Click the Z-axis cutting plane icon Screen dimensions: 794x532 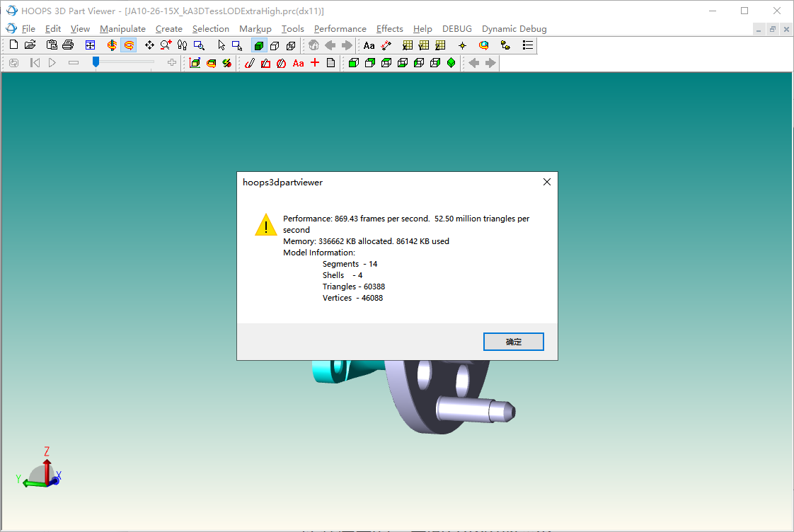(x=441, y=45)
